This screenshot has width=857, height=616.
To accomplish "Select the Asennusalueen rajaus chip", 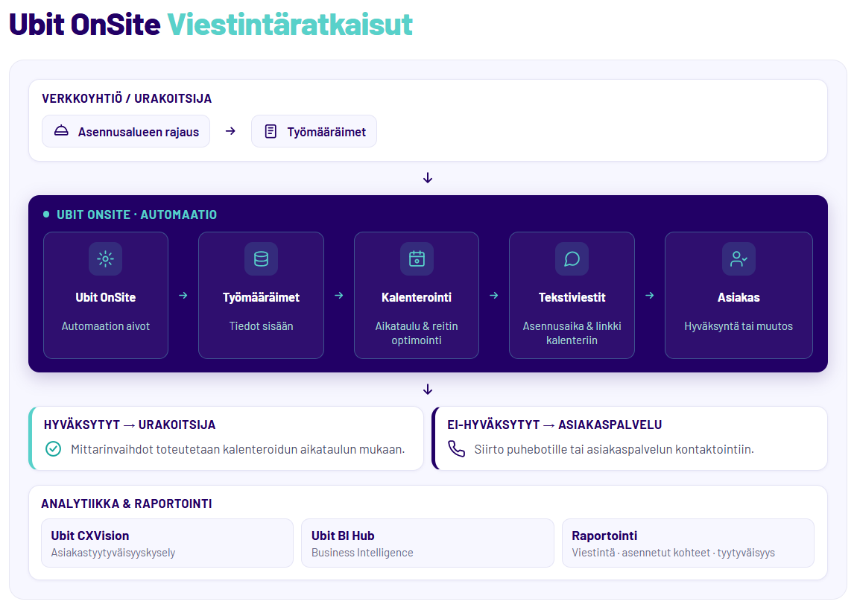I will tap(126, 131).
